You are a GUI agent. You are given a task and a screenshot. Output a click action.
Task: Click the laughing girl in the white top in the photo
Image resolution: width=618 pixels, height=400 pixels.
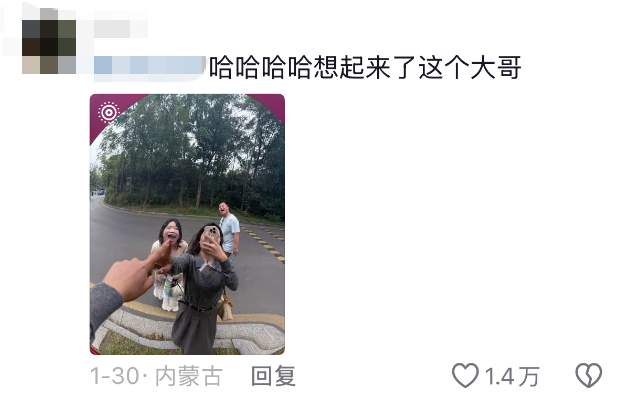pos(170,260)
